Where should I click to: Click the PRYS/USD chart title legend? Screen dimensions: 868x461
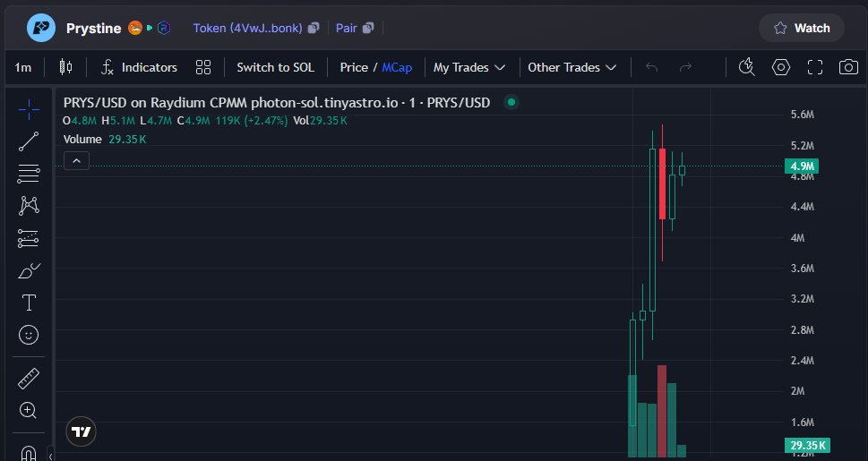(276, 102)
